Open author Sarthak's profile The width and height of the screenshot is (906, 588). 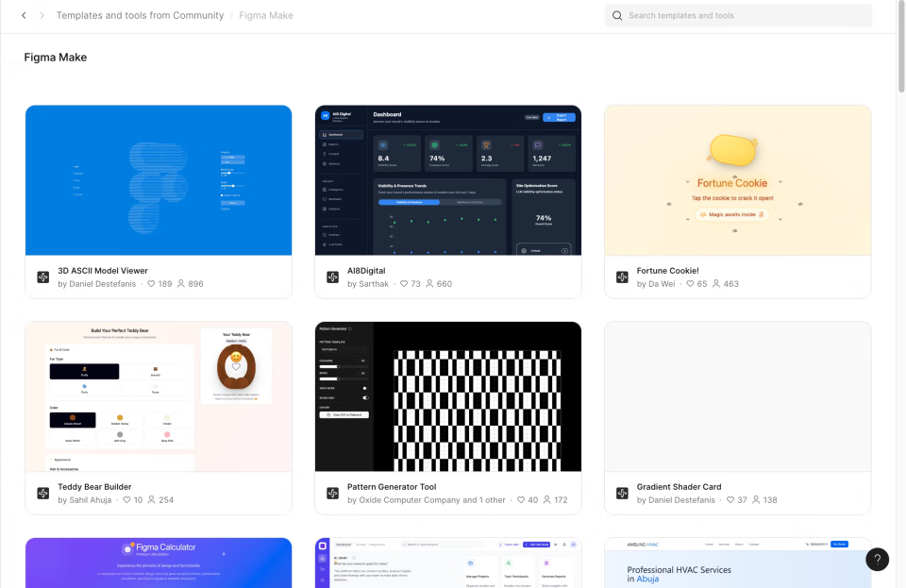[374, 283]
